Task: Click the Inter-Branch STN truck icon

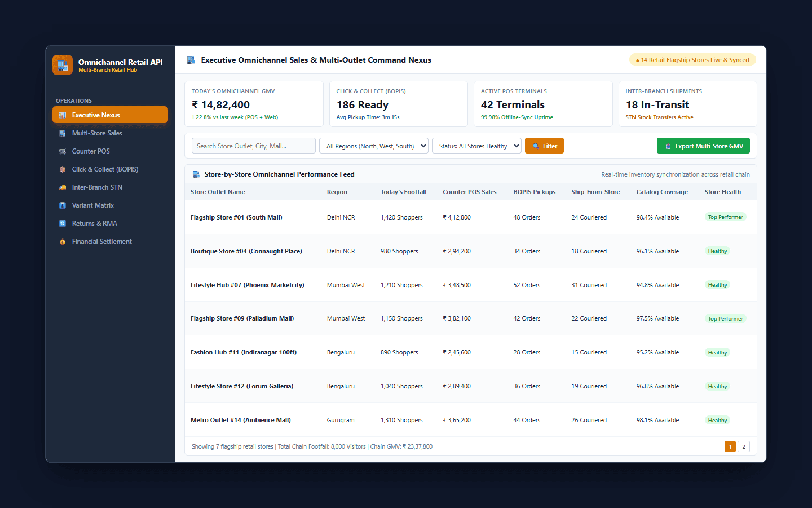Action: tap(63, 187)
